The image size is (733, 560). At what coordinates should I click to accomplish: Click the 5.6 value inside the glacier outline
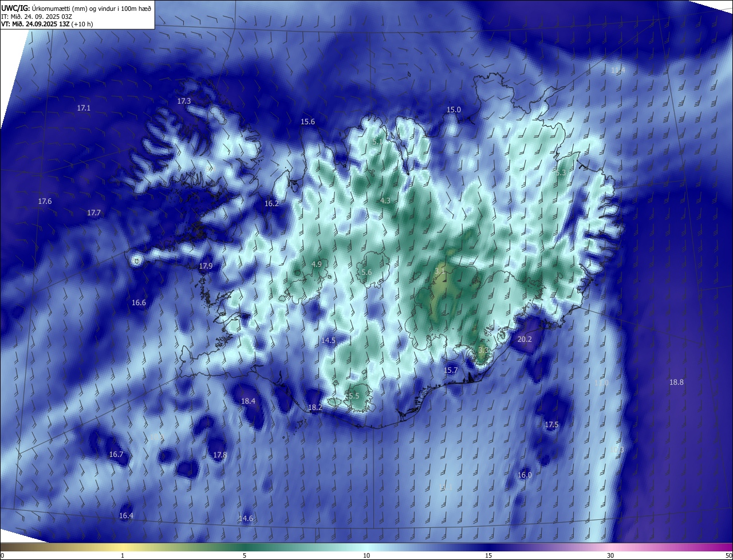click(x=367, y=272)
